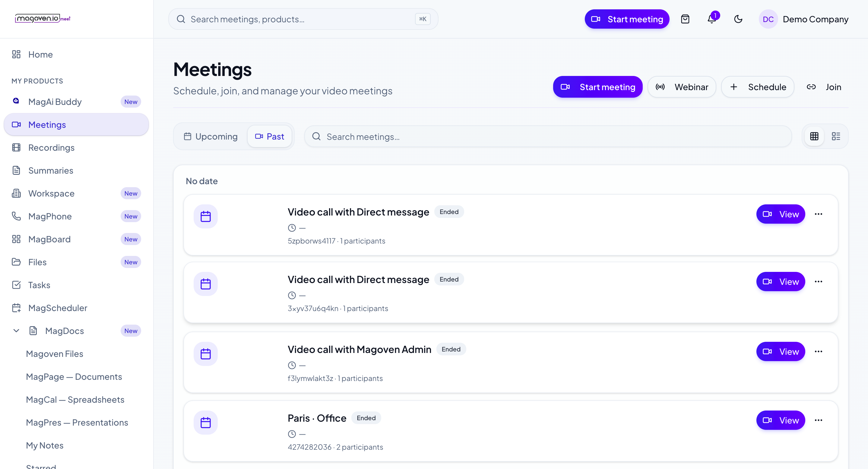Open Tasks from sidebar

coord(76,285)
